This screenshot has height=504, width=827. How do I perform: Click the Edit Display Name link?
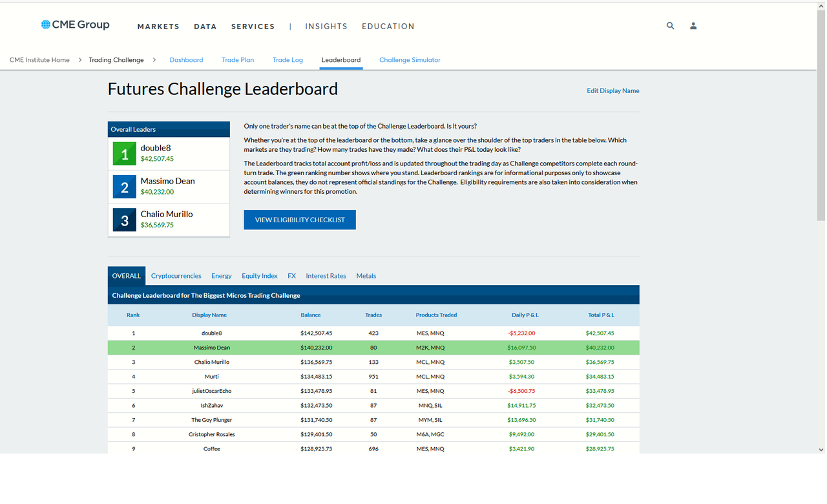point(613,90)
